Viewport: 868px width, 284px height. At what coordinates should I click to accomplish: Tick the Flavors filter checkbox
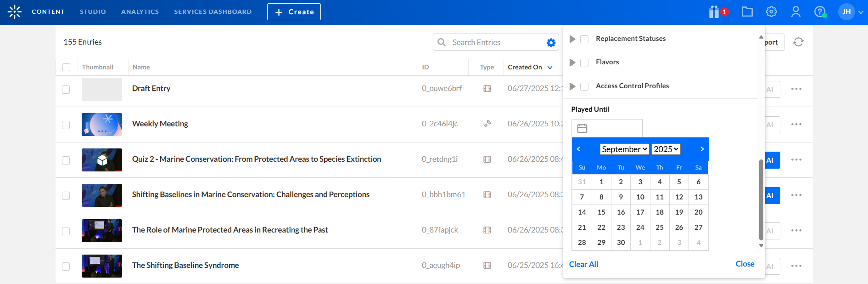[584, 62]
